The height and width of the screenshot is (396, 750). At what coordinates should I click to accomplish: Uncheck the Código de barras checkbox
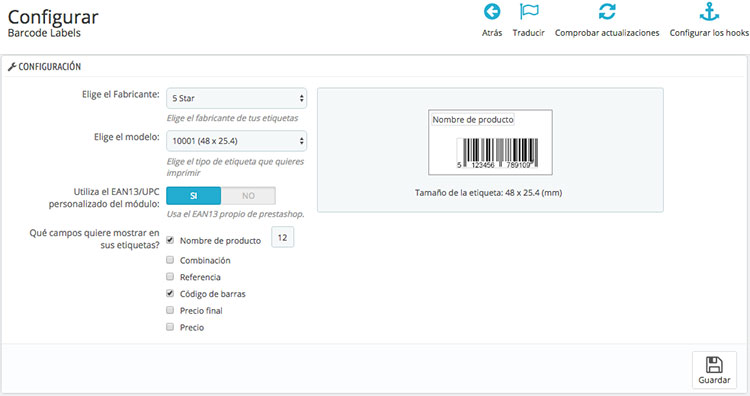tap(170, 293)
